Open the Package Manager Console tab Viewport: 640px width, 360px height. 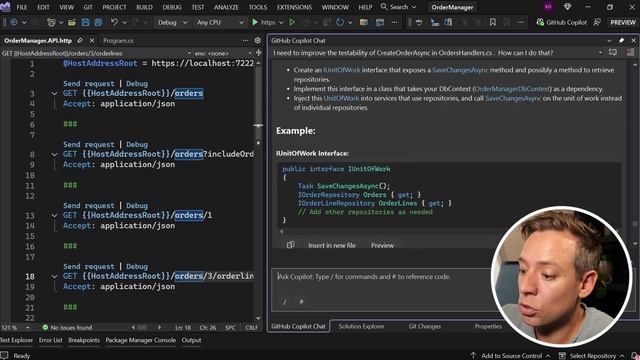tap(140, 340)
